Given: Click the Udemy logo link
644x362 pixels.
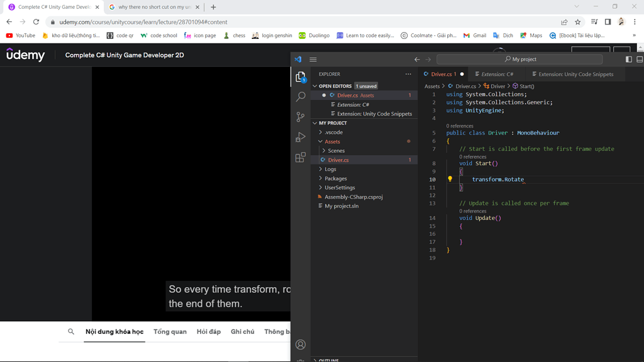Looking at the screenshot, I should pos(26,55).
